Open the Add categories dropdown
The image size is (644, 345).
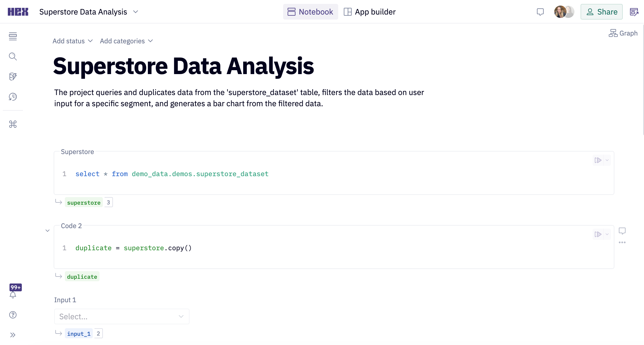[x=126, y=41]
